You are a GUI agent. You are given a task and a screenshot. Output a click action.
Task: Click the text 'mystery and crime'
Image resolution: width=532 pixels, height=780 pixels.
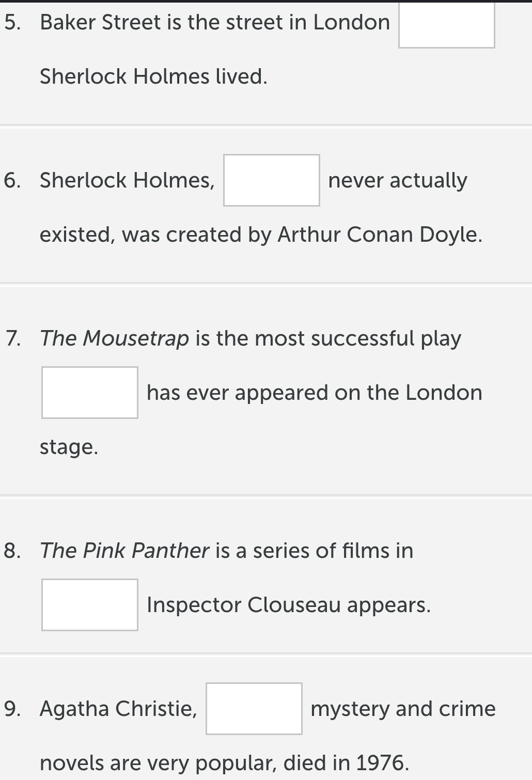(x=403, y=709)
